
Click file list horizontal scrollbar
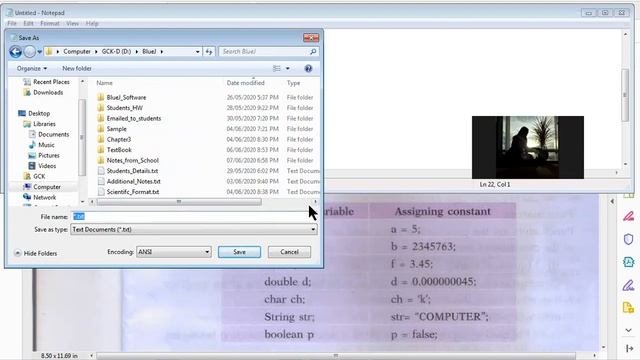[x=179, y=202]
